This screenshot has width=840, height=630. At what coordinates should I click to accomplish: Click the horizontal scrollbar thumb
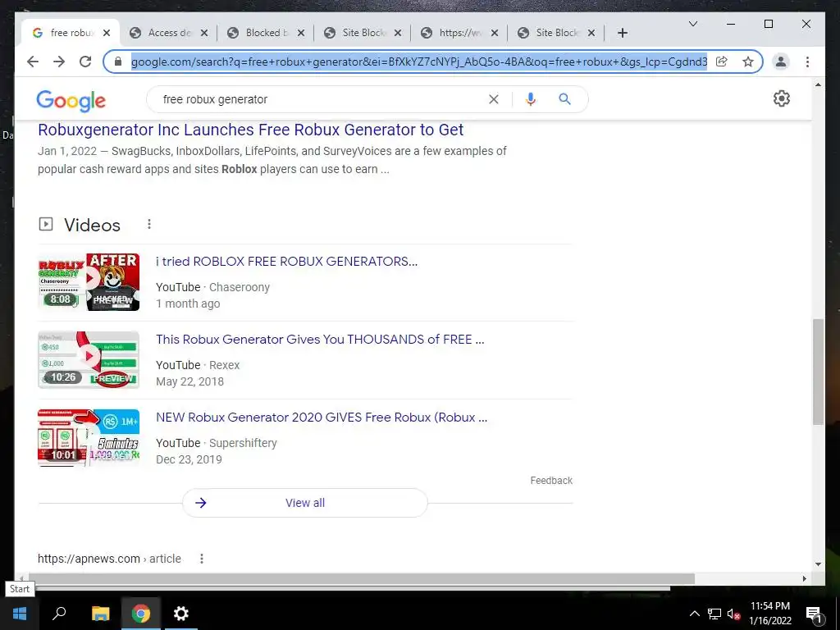coord(361,578)
